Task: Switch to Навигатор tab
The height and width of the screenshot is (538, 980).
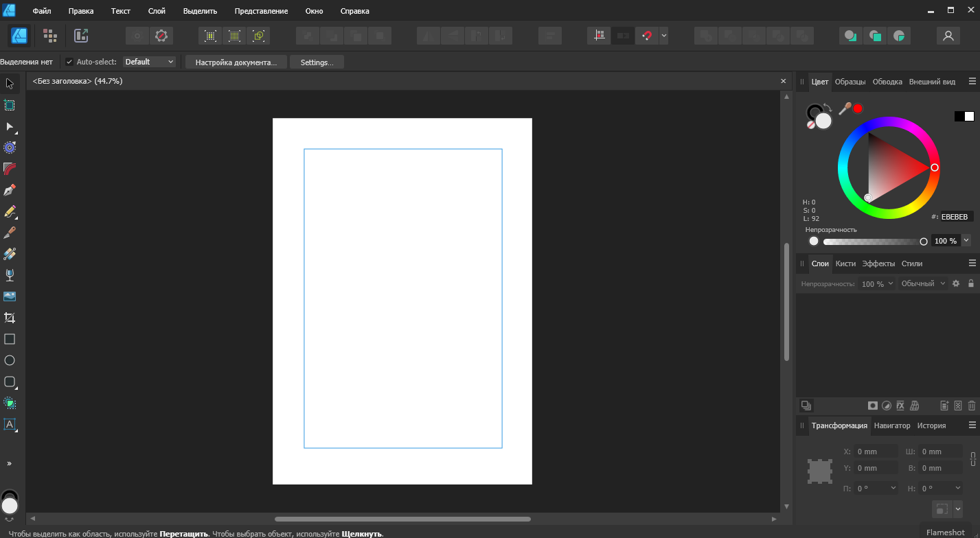Action: [892, 425]
